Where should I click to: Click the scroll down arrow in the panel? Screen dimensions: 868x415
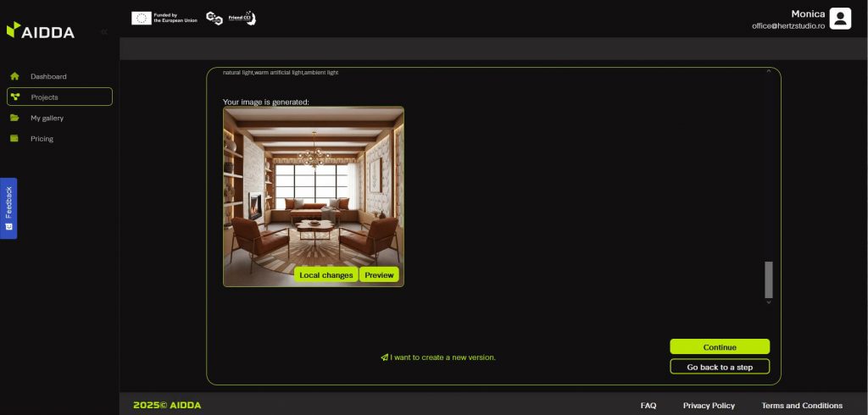pos(769,302)
